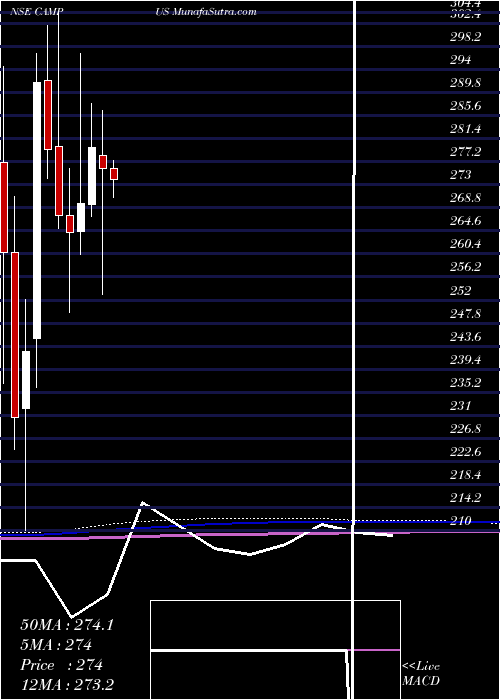Click the last small red candle near 273

click(x=114, y=174)
